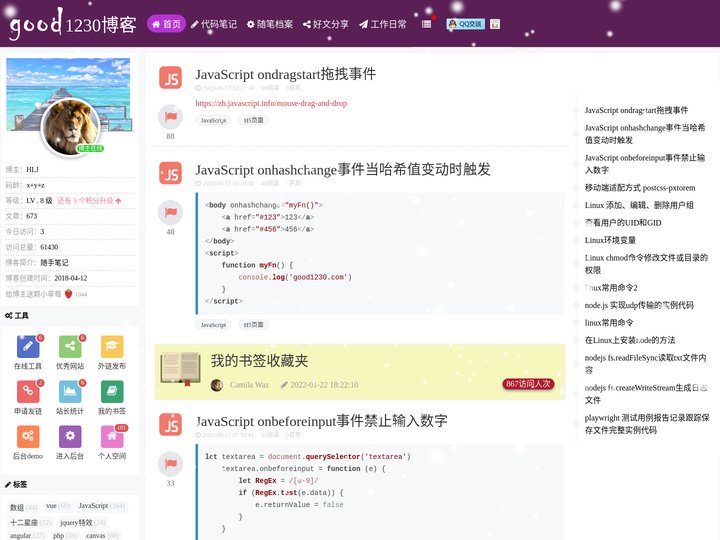Viewport: 720px width, 540px height.
Task: Click JavaScript tag under onhashchange code
Action: (x=214, y=325)
